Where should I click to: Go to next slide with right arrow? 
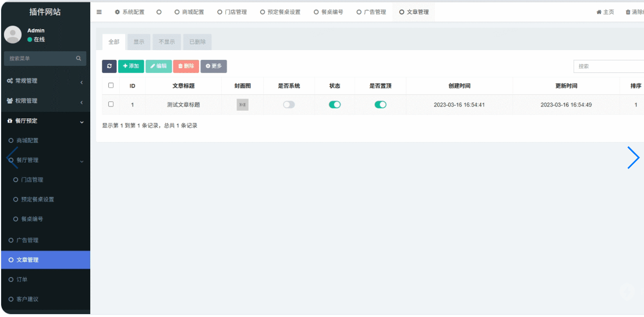[x=633, y=157]
